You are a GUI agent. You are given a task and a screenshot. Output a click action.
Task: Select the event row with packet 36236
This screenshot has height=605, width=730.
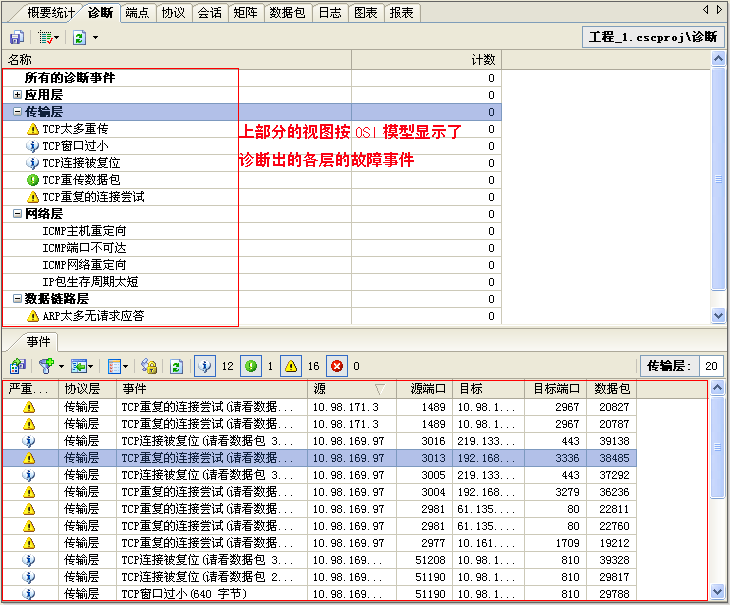click(319, 492)
